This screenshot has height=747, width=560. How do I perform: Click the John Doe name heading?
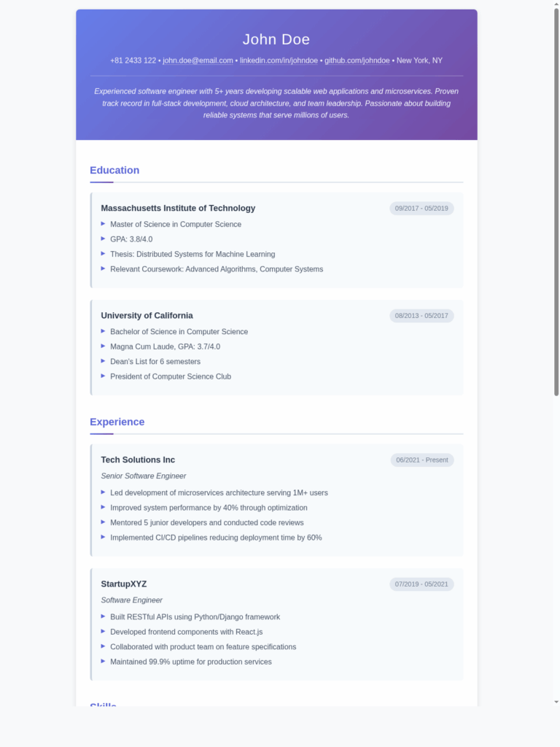[276, 39]
